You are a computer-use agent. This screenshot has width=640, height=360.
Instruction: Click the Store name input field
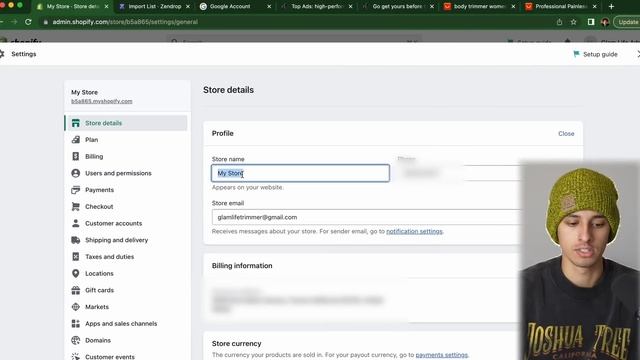[x=300, y=173]
